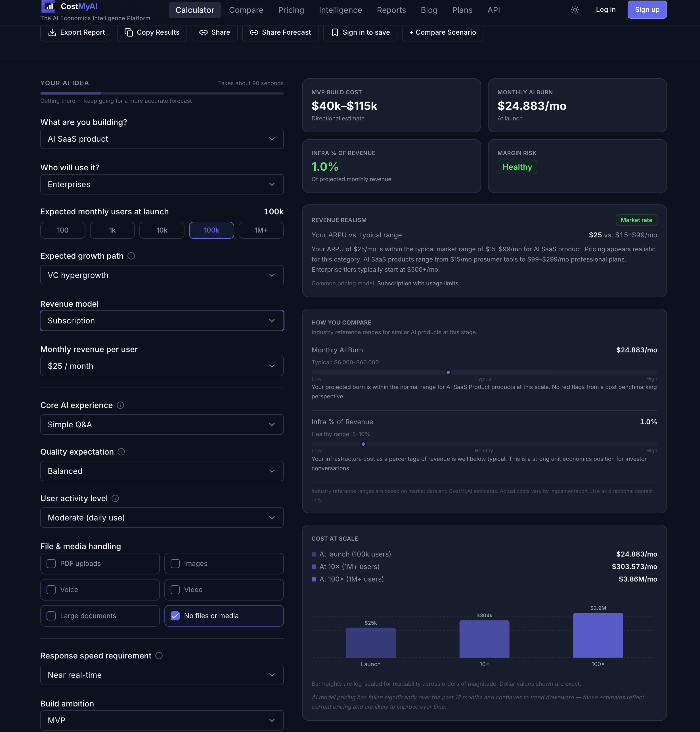Image resolution: width=700 pixels, height=732 pixels.
Task: Open the Reports nav item
Action: tap(391, 10)
